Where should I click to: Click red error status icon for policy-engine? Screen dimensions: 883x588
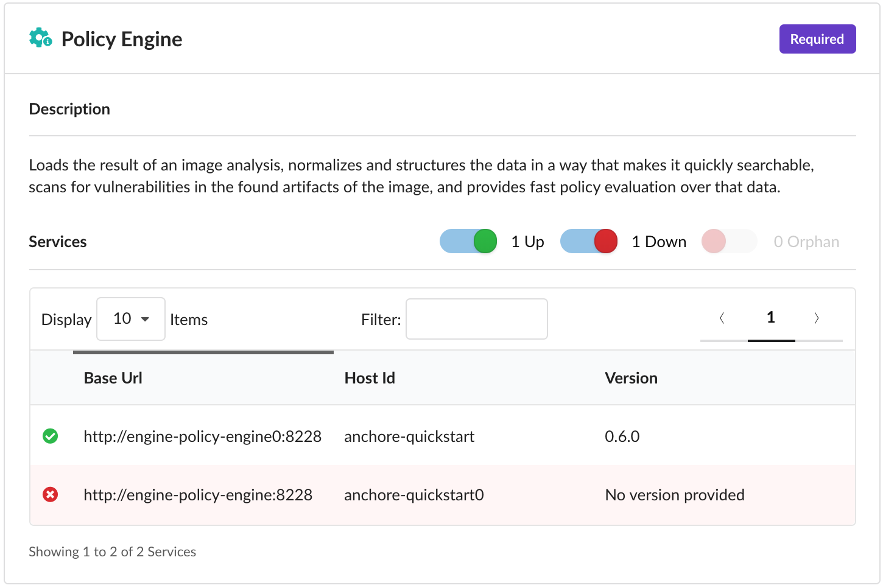click(x=51, y=495)
